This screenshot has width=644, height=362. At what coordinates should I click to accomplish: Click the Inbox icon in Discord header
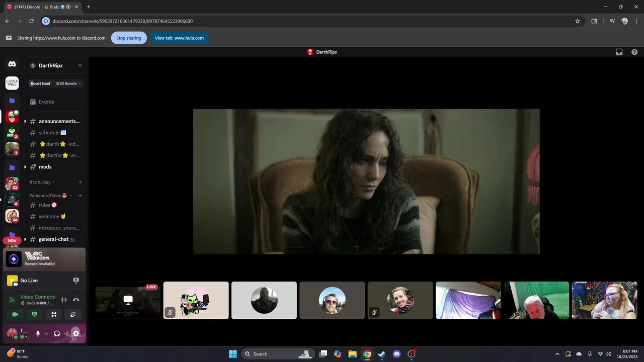coord(619,52)
